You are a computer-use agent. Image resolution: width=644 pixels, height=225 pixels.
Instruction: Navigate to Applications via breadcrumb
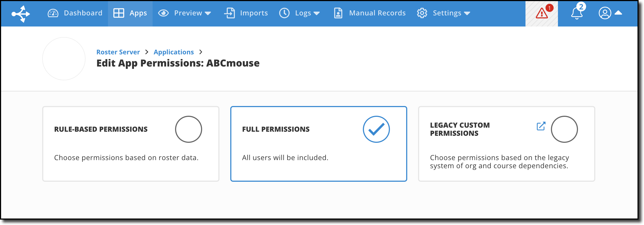173,52
